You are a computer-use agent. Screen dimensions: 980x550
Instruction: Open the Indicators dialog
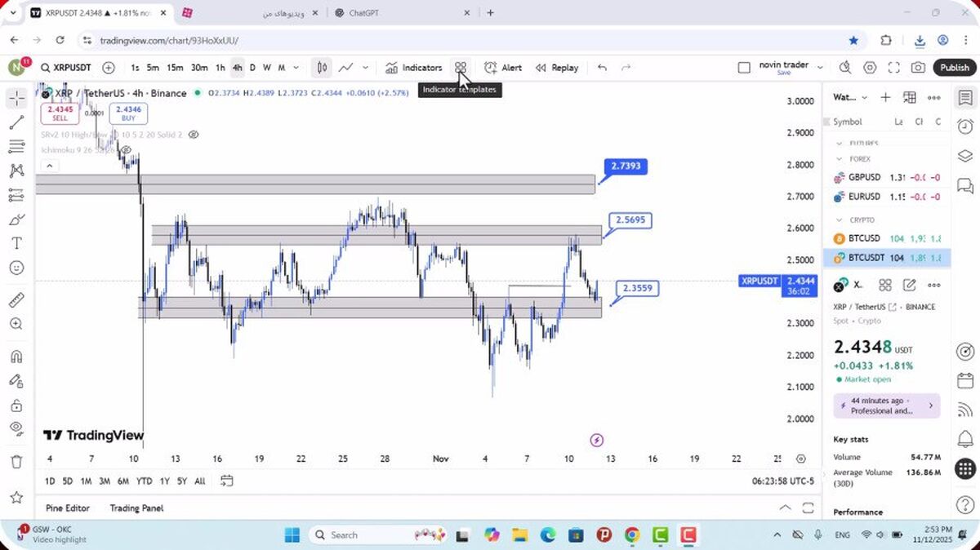413,68
